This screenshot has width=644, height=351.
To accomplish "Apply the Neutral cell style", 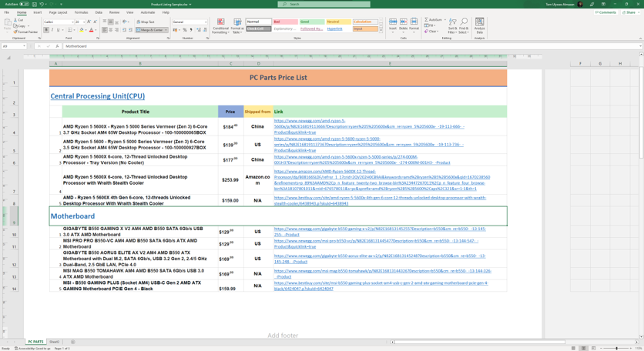I will [338, 22].
